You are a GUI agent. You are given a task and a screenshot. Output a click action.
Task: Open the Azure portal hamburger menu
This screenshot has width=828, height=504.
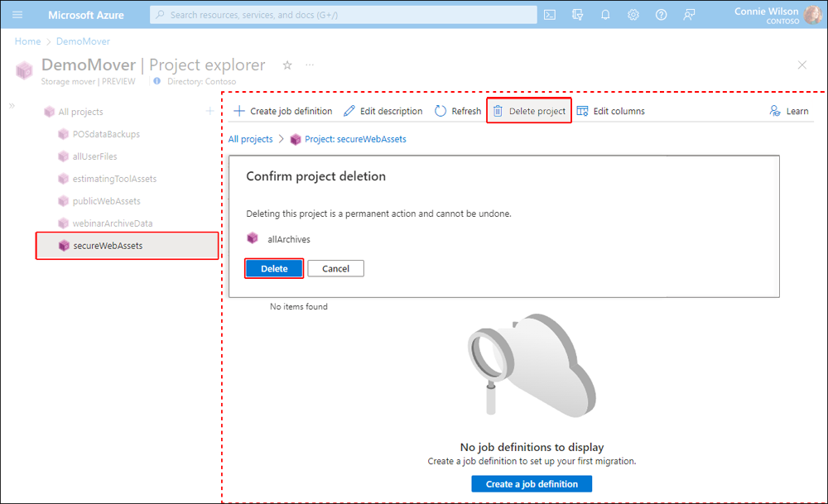pyautogui.click(x=17, y=15)
